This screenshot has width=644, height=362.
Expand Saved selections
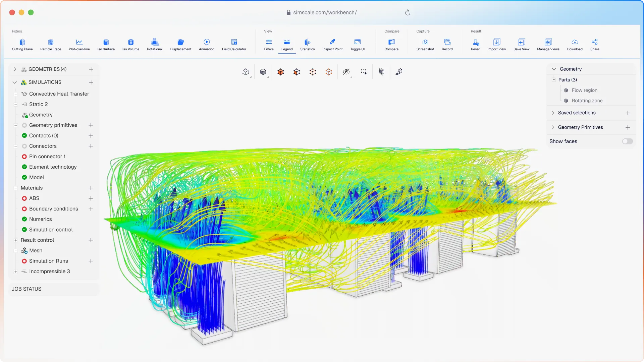[x=553, y=113]
